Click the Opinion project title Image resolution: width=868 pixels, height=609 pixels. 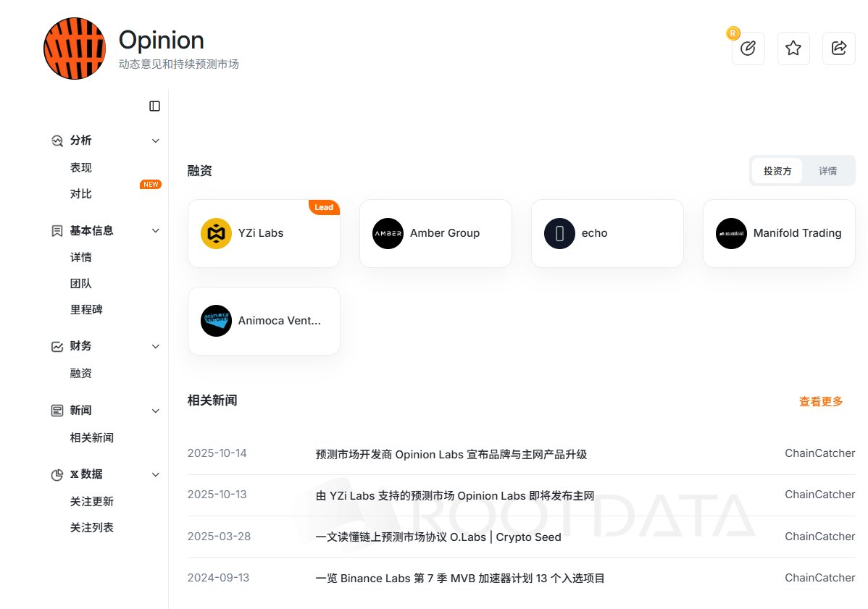161,40
